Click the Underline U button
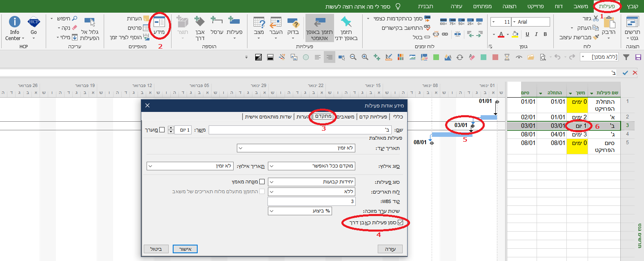Screen dimensions: 644x261 527,34
